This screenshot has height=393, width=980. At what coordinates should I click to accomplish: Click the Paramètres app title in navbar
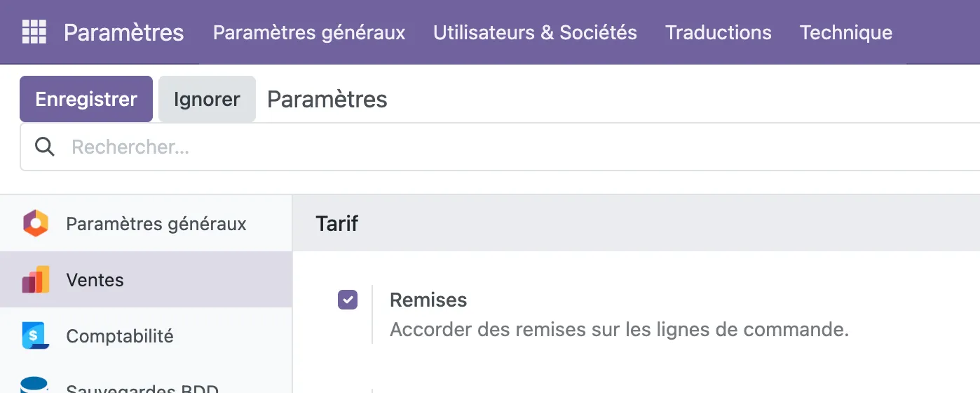pyautogui.click(x=124, y=32)
